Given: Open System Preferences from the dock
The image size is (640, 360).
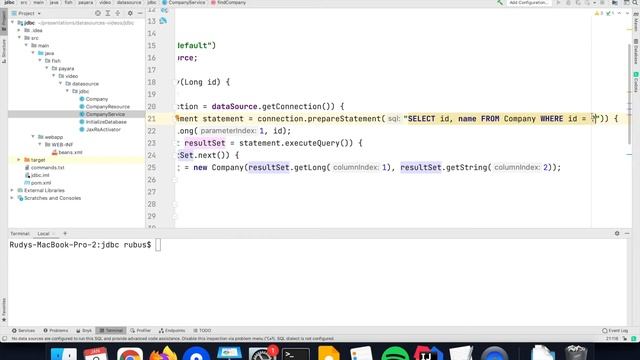Looking at the screenshot, I should click(x=262, y=354).
